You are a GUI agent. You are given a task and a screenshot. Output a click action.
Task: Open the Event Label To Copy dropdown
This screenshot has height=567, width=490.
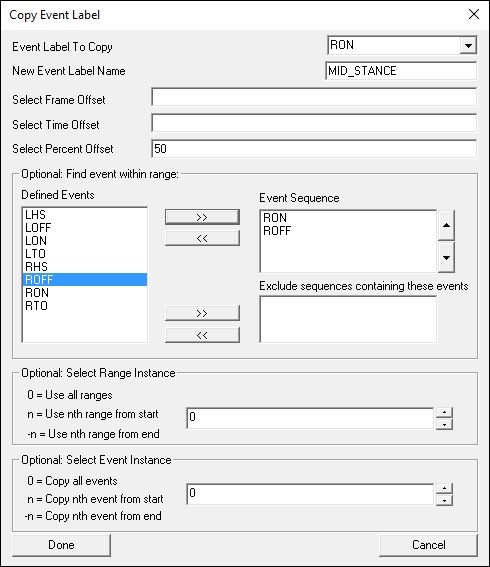[x=468, y=46]
